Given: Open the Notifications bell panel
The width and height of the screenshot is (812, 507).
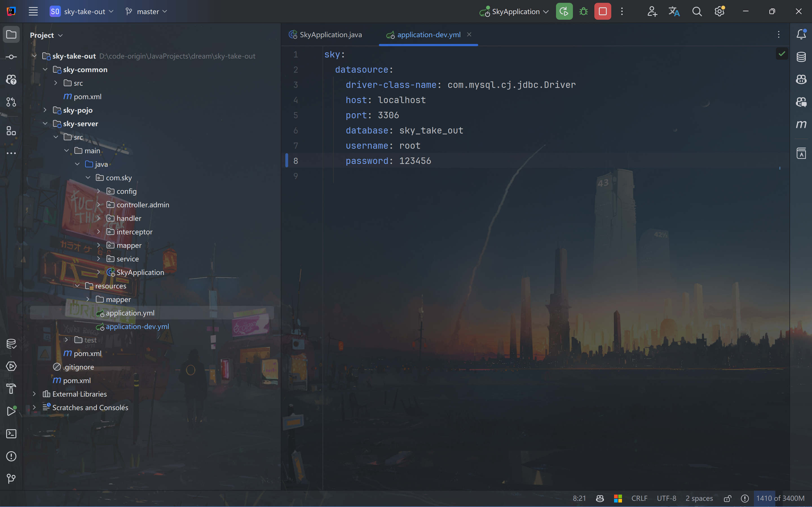Looking at the screenshot, I should point(801,34).
